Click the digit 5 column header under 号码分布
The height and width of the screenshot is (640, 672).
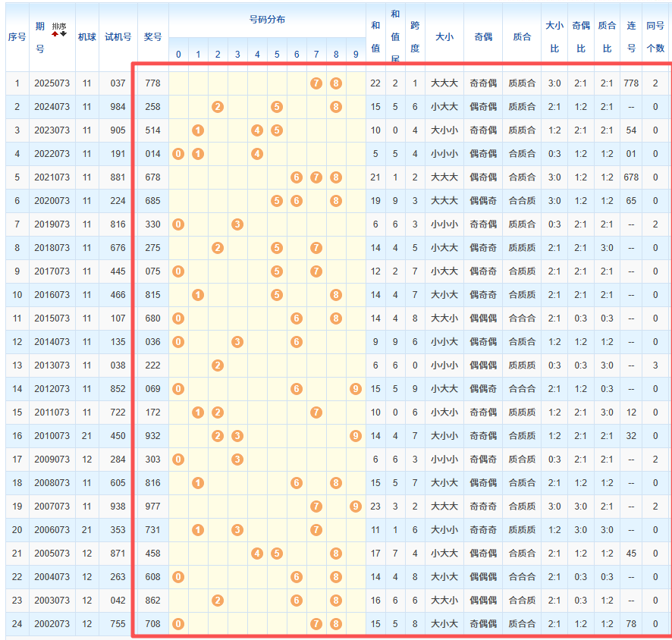(x=277, y=55)
